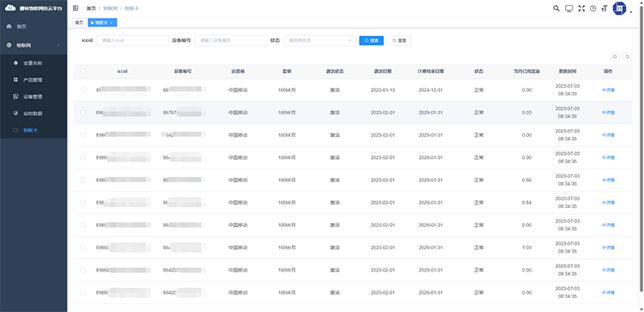
Task: Click the cloud platform logo
Action: (10, 8)
